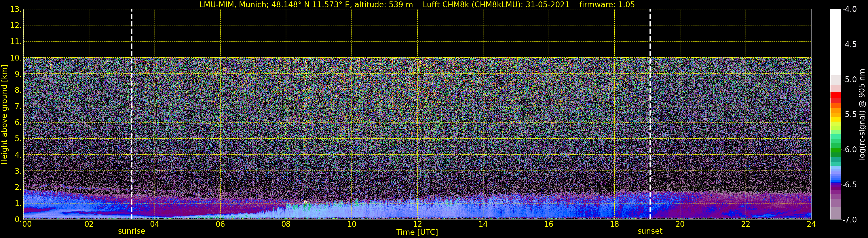Screen dimensions: 868x238
Task: Click the time axis tick label "14"
Action: coord(483,224)
